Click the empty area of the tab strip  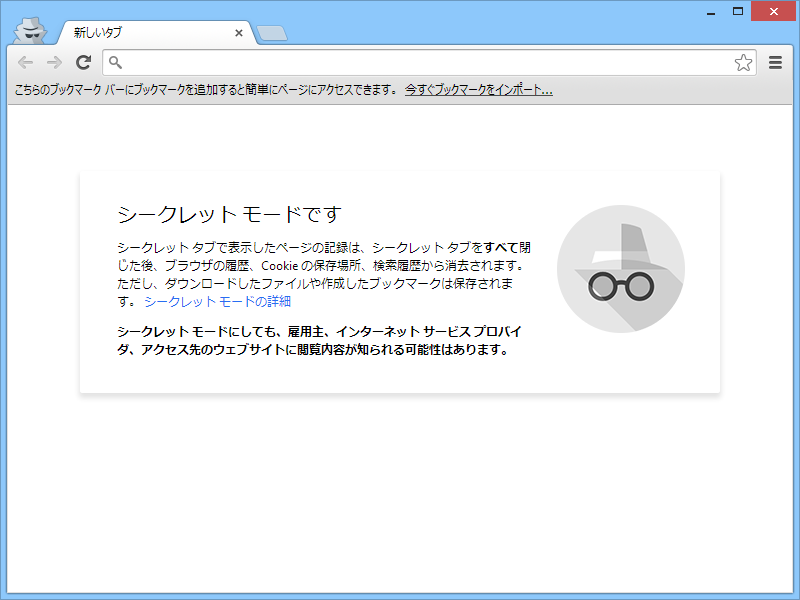tap(450, 32)
